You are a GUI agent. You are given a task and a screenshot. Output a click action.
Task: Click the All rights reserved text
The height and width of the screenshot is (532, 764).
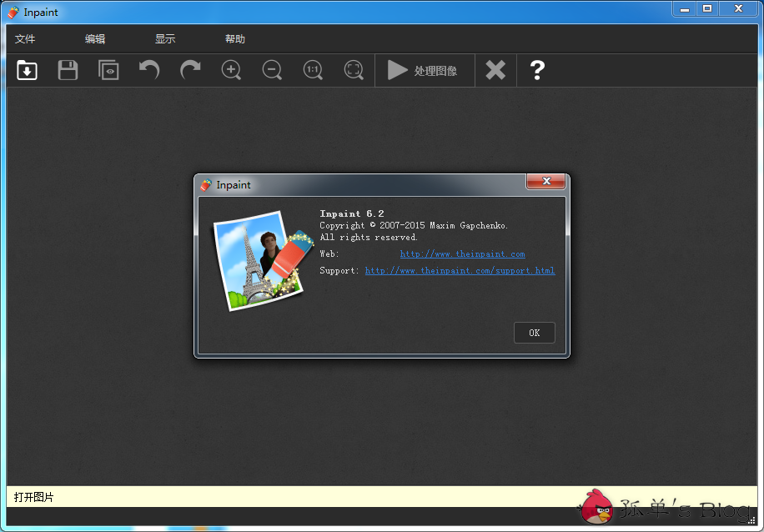[x=369, y=238]
